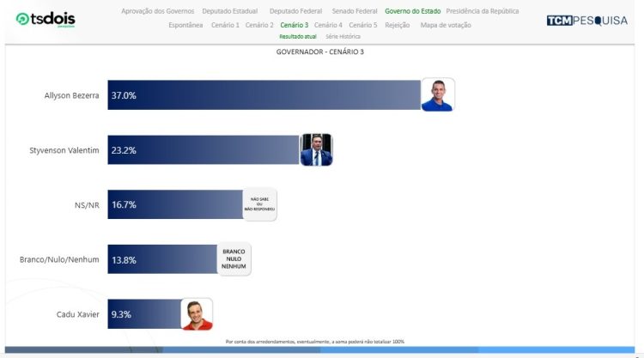Click the TCM Pesquisa logo
The height and width of the screenshot is (358, 644).
586,20
